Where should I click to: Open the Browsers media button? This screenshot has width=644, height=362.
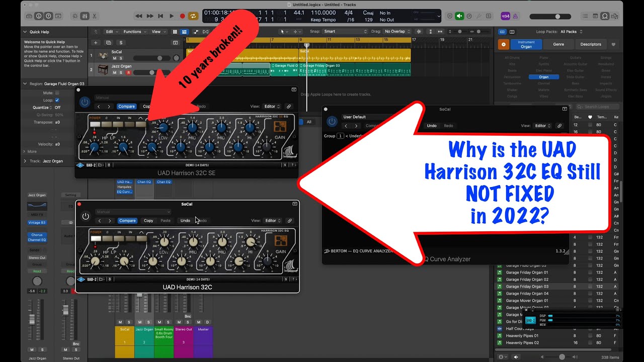point(615,16)
